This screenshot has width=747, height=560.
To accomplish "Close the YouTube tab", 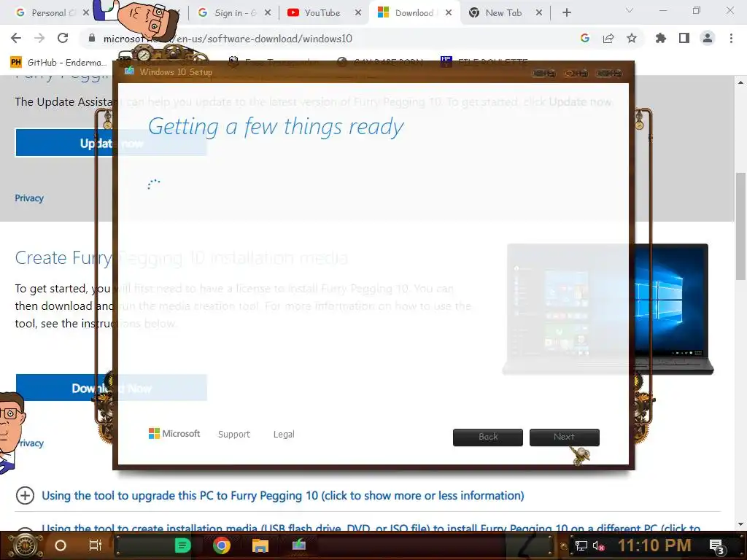I will pyautogui.click(x=358, y=13).
